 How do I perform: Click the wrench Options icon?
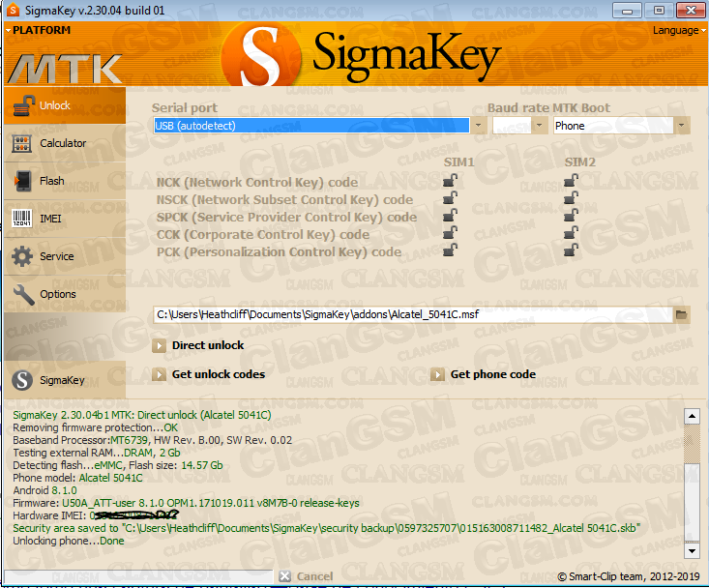click(x=23, y=294)
